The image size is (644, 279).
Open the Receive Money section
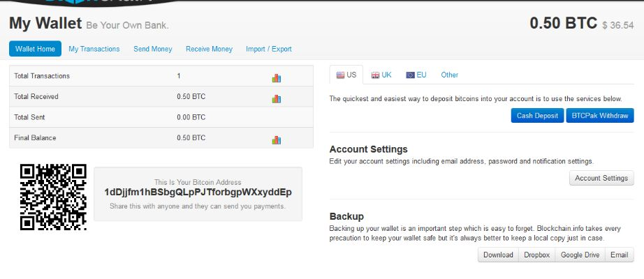click(209, 49)
